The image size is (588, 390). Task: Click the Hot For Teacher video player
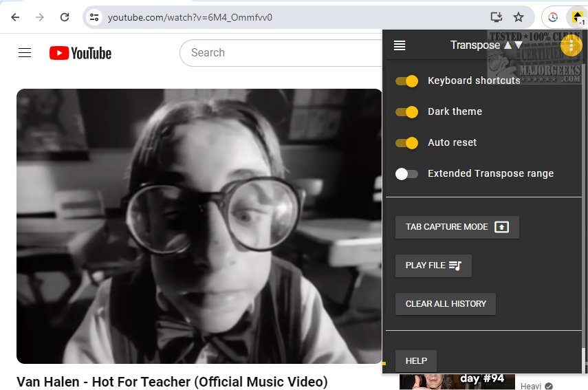point(199,226)
